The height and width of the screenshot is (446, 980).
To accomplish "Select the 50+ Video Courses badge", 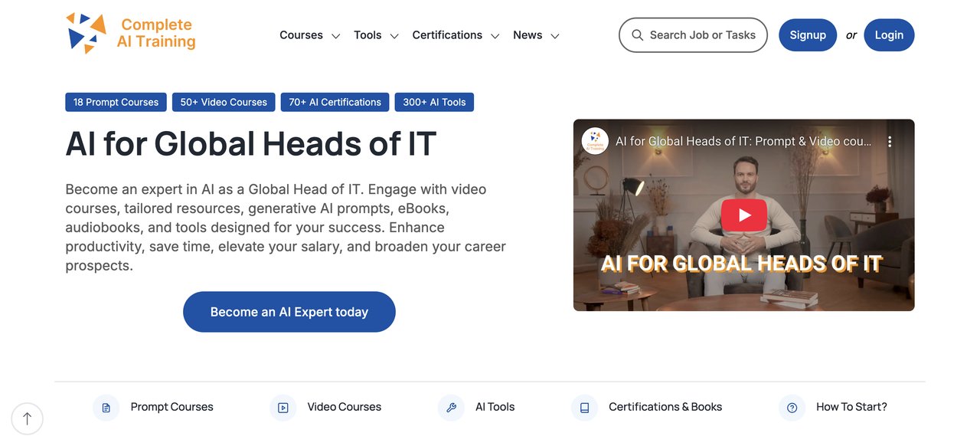I will (x=224, y=102).
